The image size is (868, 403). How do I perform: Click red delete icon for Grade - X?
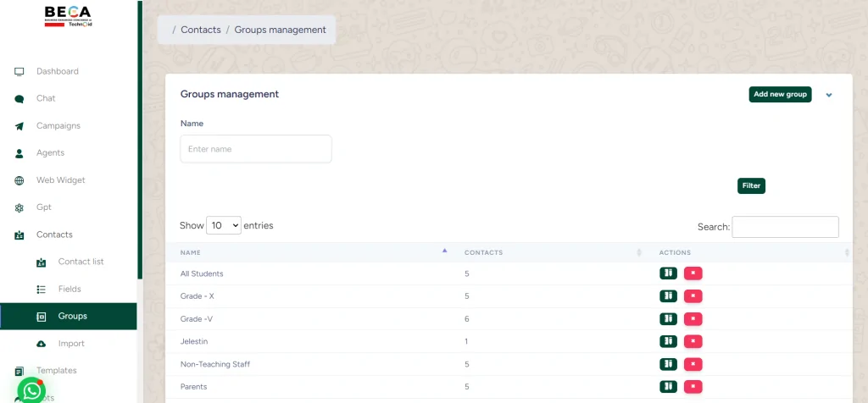coord(693,296)
